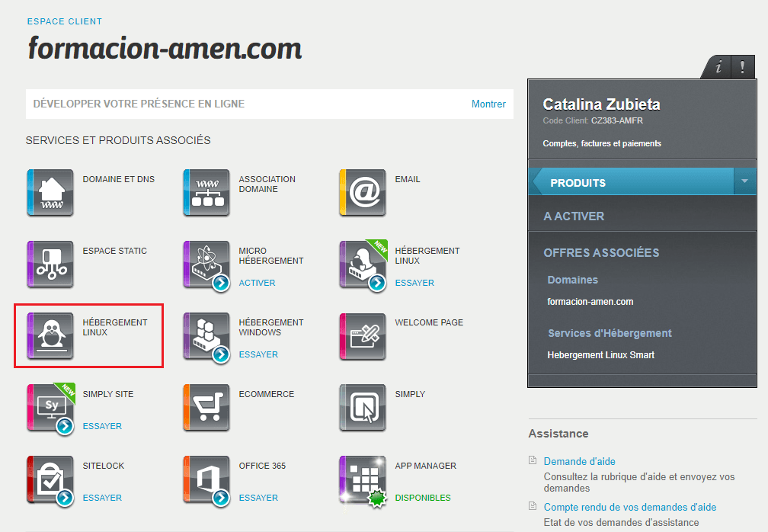Select the OFFRES ASSOCIÉES menu item
The width and height of the screenshot is (768, 532).
click(601, 253)
